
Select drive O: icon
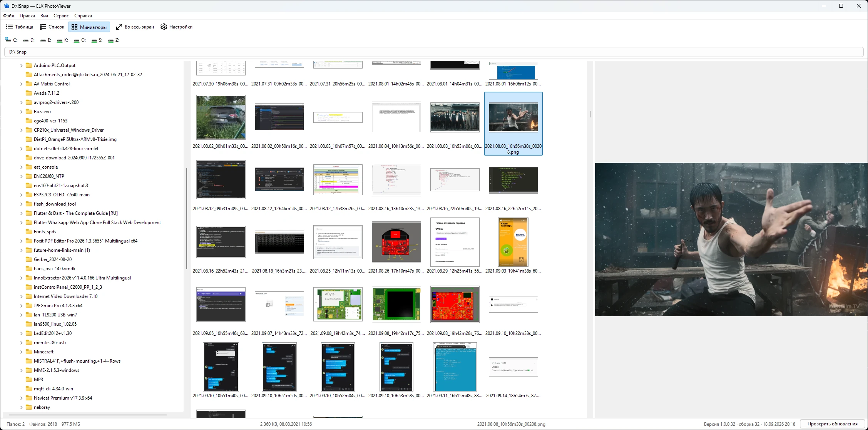point(77,40)
